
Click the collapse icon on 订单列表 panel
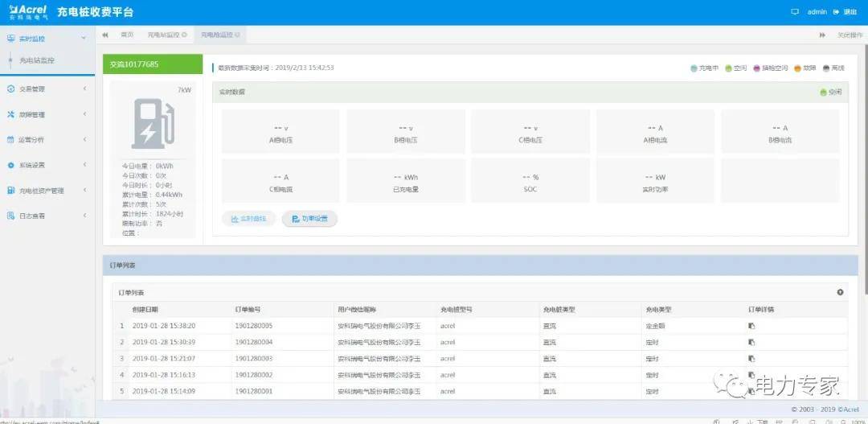pyautogui.click(x=840, y=292)
